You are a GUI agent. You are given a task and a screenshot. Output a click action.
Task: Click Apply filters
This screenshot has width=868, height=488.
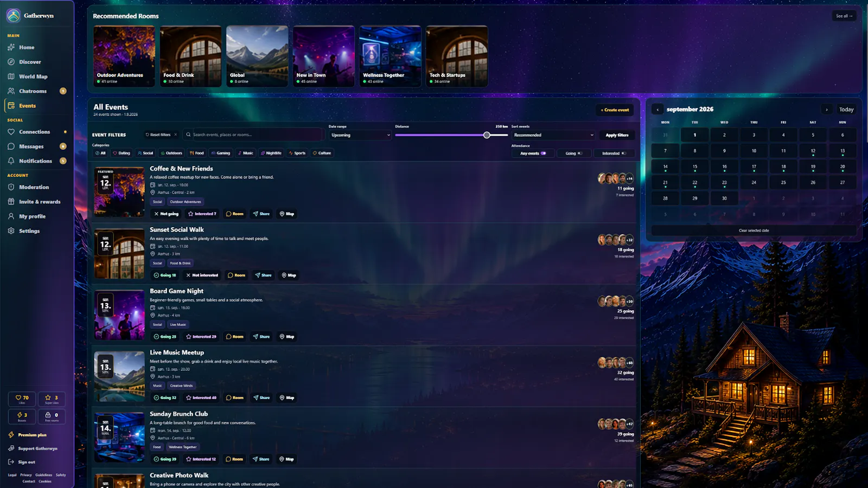point(617,135)
